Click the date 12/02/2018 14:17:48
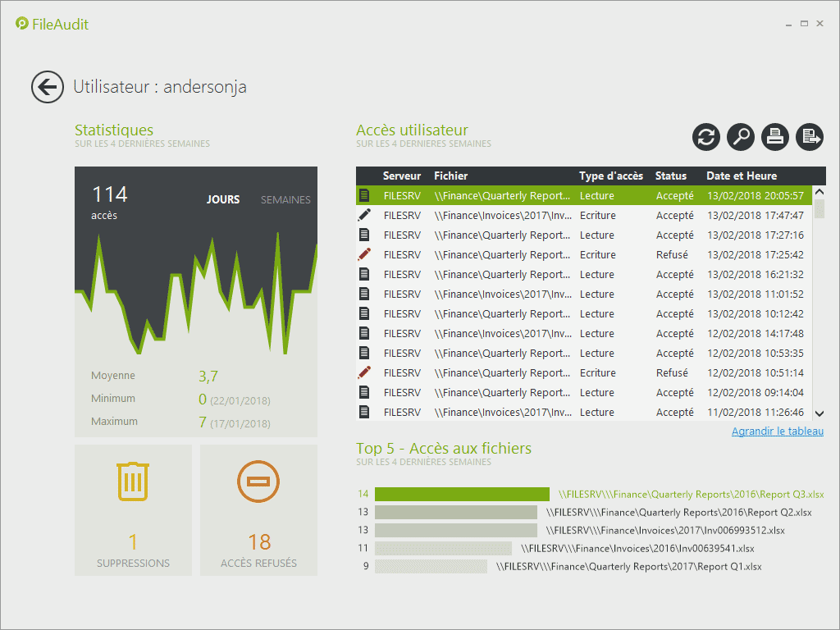This screenshot has height=630, width=840. [x=756, y=333]
